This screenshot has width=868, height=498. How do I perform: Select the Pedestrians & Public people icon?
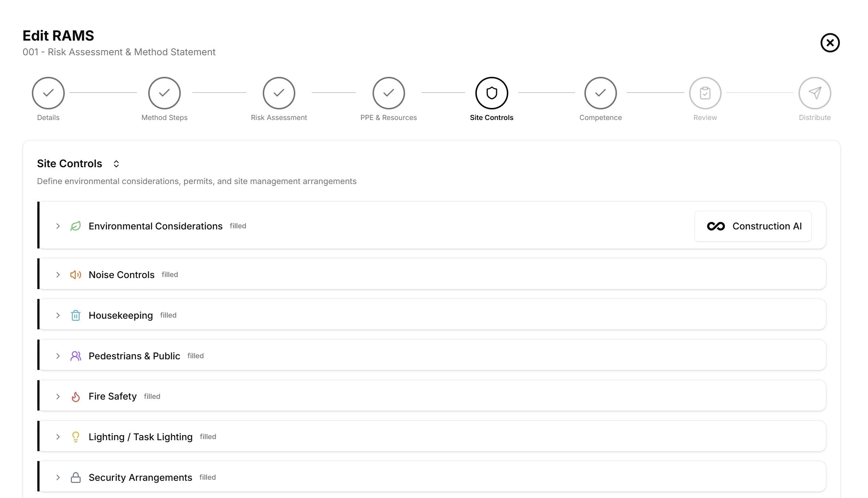[x=76, y=356]
